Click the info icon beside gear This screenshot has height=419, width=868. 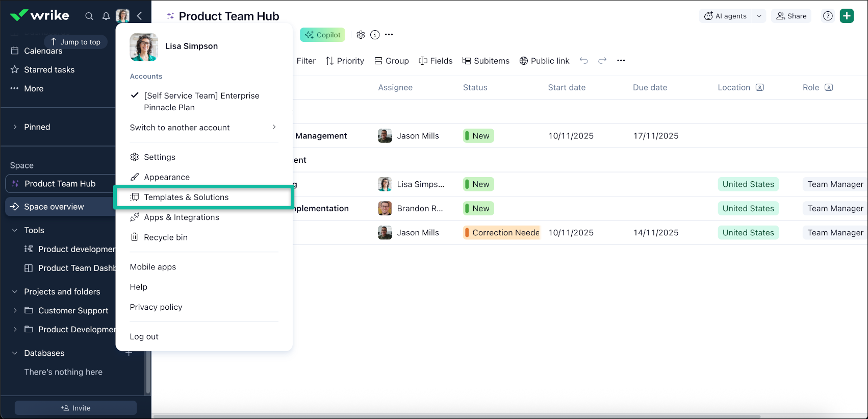coord(375,35)
